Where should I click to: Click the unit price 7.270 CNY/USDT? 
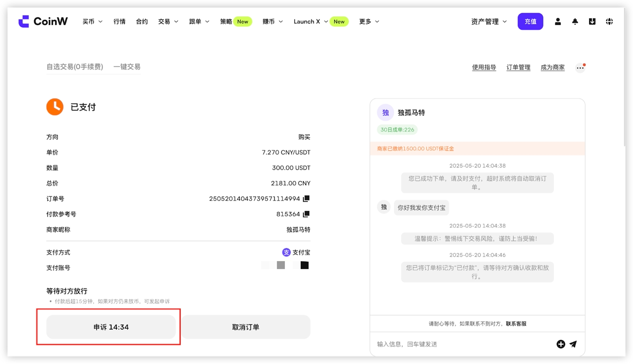[286, 152]
